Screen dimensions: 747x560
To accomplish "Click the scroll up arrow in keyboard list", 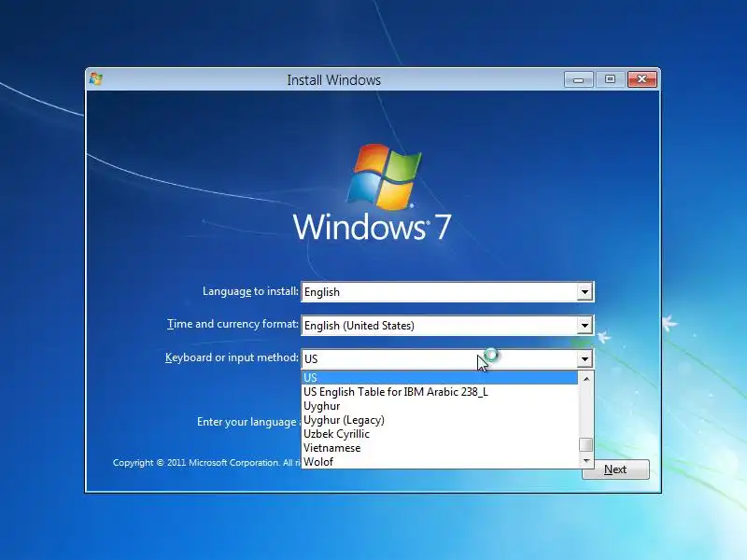I will (586, 379).
